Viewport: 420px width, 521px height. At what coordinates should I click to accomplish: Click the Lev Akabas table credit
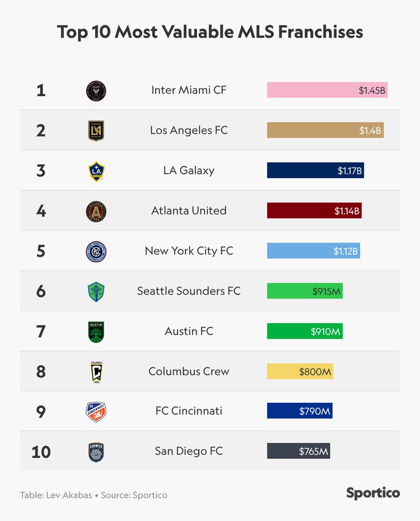56,496
